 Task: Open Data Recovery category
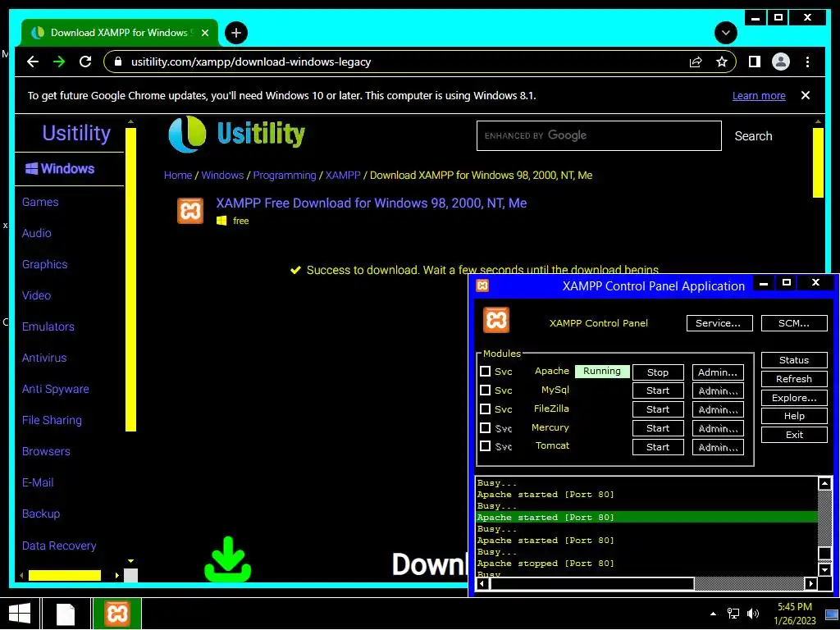tap(59, 546)
